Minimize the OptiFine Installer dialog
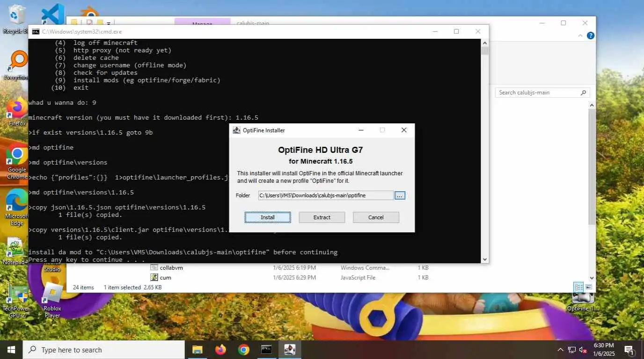The width and height of the screenshot is (644, 359). (361, 130)
